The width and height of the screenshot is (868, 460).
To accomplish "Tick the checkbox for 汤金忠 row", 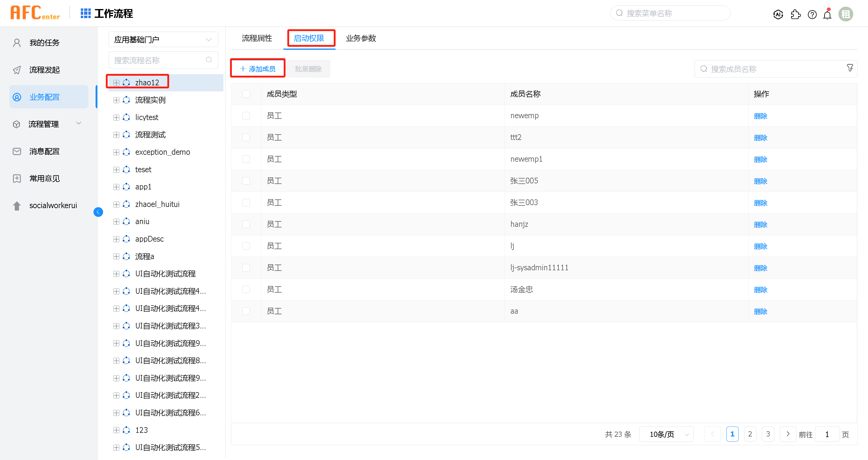I will tap(246, 290).
